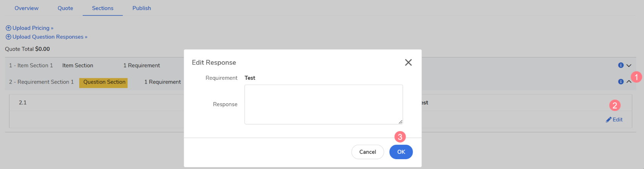Expand Item Section 1 chevron
Image resolution: width=644 pixels, height=169 pixels.
click(x=629, y=65)
